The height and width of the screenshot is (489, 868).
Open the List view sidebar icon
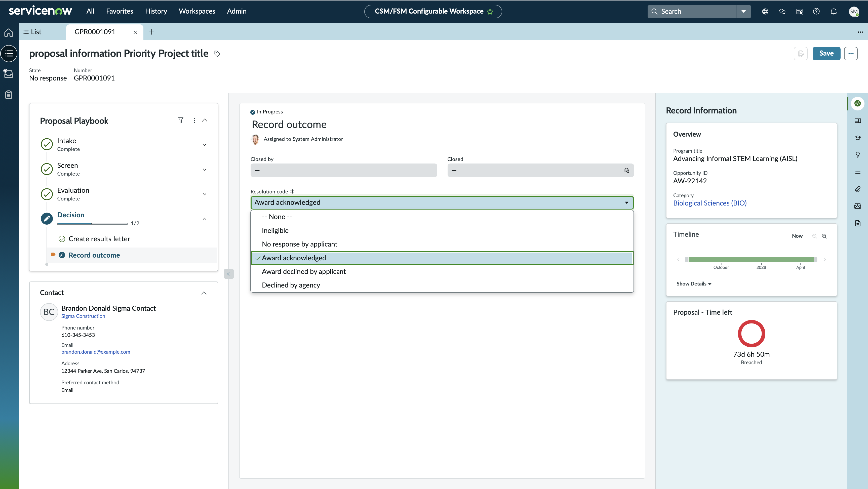9,53
